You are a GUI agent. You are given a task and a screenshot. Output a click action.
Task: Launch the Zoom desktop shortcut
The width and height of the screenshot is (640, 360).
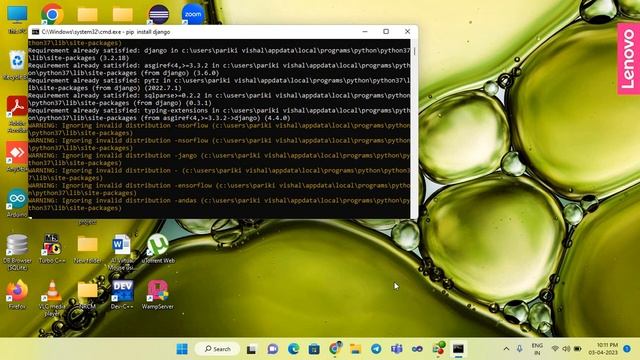(193, 14)
